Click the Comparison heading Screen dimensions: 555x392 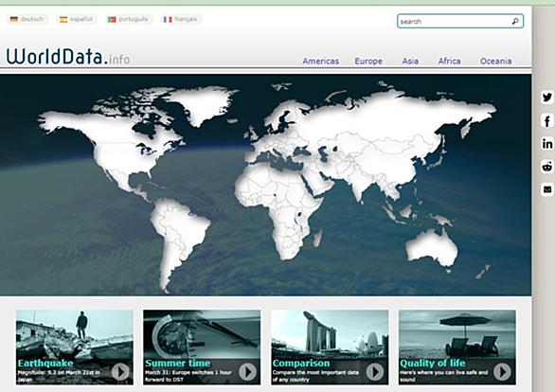pos(301,364)
